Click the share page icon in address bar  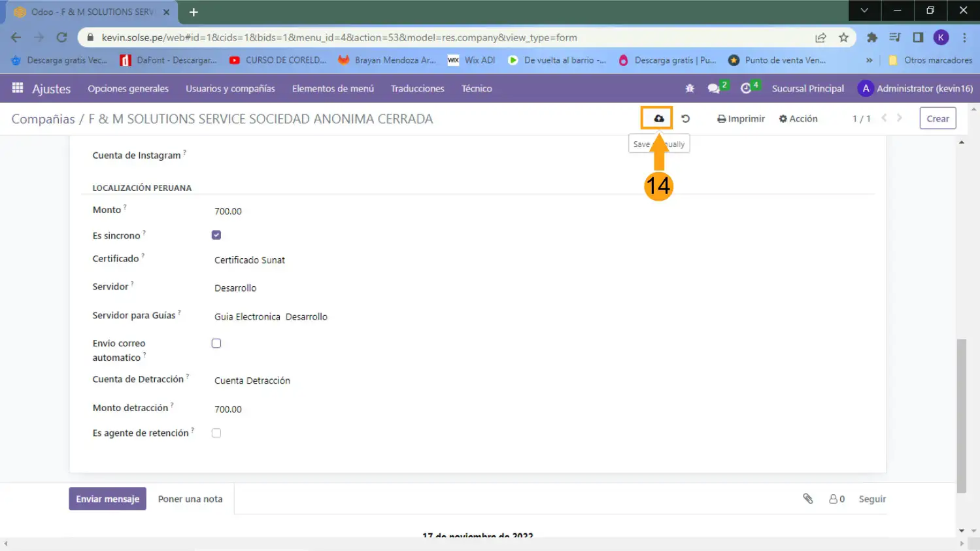(x=820, y=37)
